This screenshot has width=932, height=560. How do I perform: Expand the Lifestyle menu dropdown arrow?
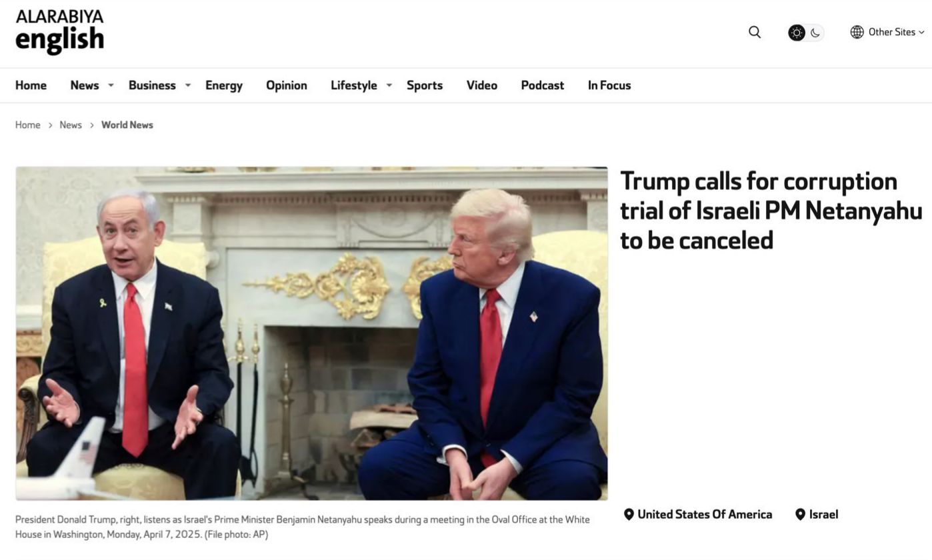389,85
